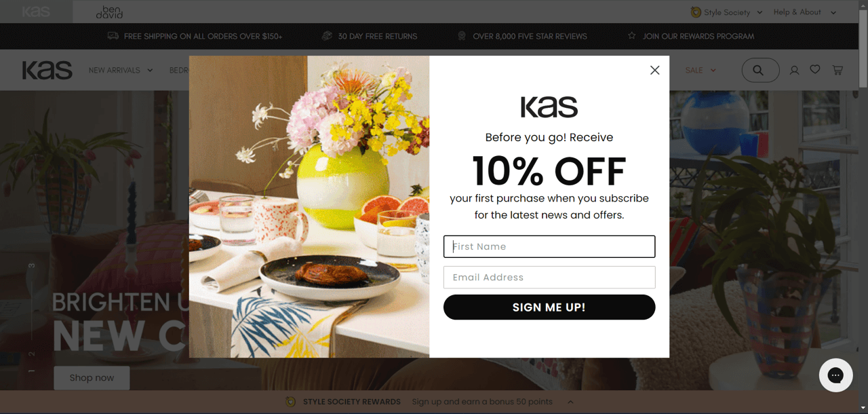This screenshot has height=414, width=868.
Task: Expand the Help & About menu
Action: click(805, 12)
